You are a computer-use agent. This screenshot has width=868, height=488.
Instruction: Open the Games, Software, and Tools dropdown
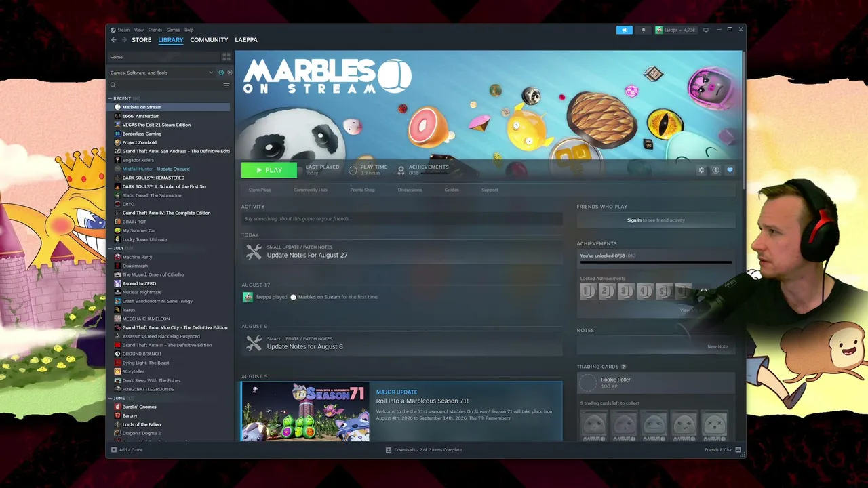pyautogui.click(x=162, y=73)
